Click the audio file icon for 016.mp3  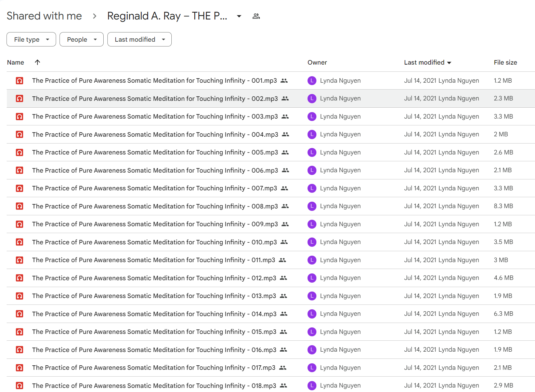coord(19,350)
